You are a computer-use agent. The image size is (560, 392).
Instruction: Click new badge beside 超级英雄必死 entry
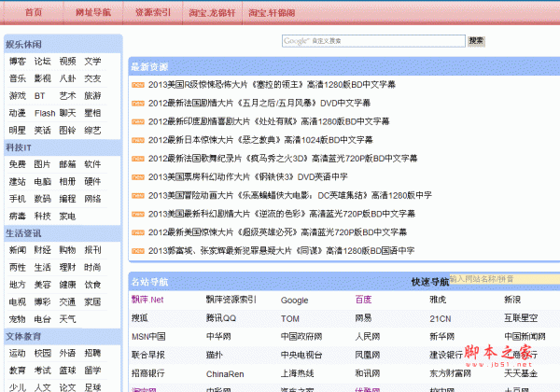click(x=138, y=232)
